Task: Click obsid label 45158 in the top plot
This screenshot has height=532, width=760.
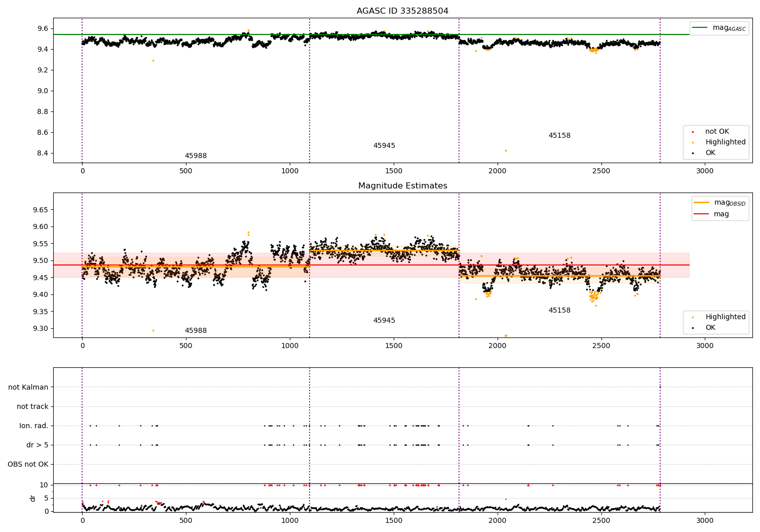Action: pos(559,136)
